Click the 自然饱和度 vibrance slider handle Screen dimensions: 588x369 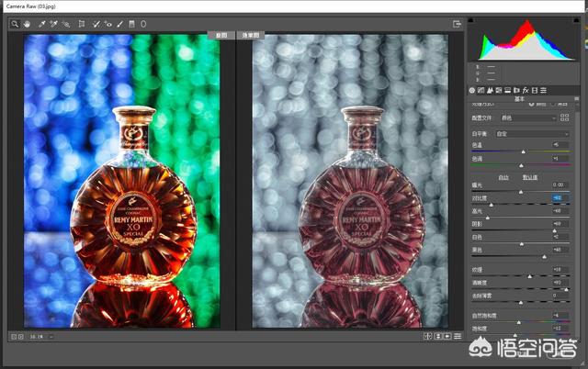click(x=518, y=322)
